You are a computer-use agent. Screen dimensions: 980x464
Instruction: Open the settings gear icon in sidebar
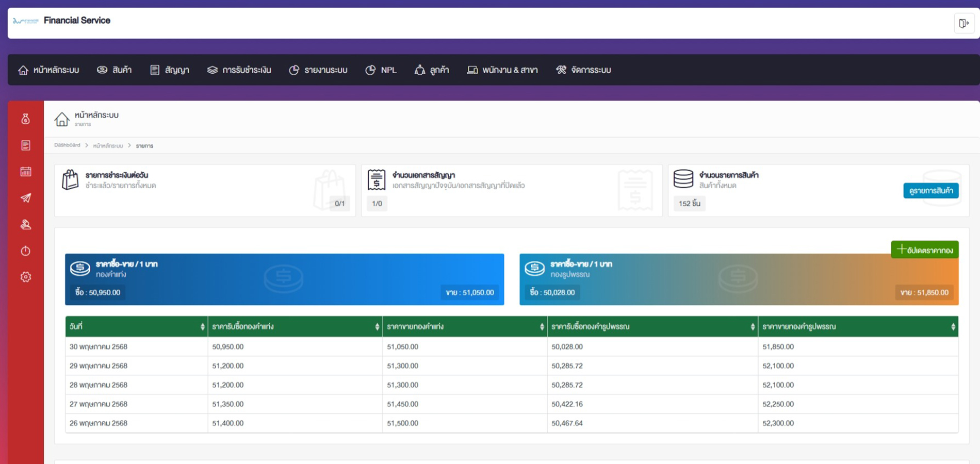point(25,277)
